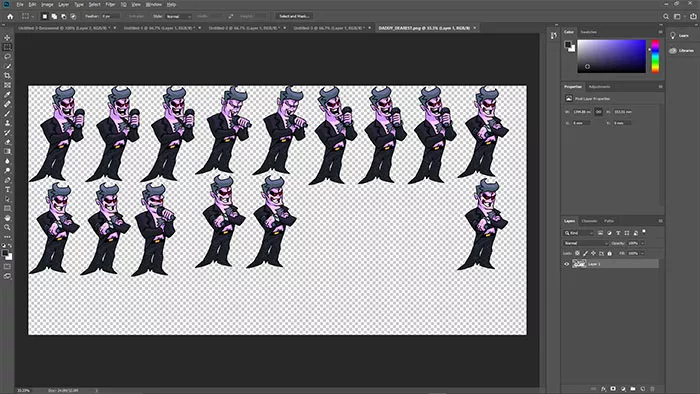Select the Zoom tool
The height and width of the screenshot is (394, 700).
click(7, 228)
